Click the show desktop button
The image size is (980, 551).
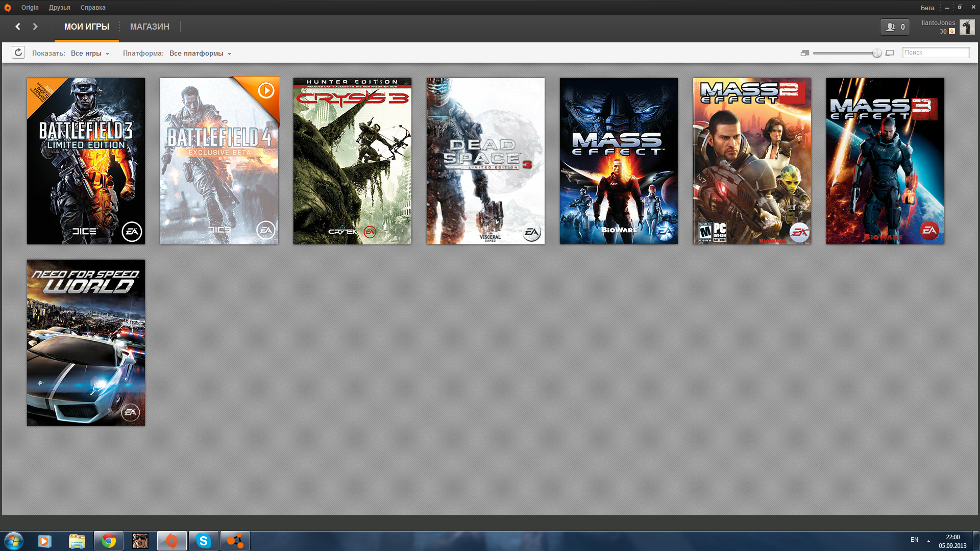point(976,541)
